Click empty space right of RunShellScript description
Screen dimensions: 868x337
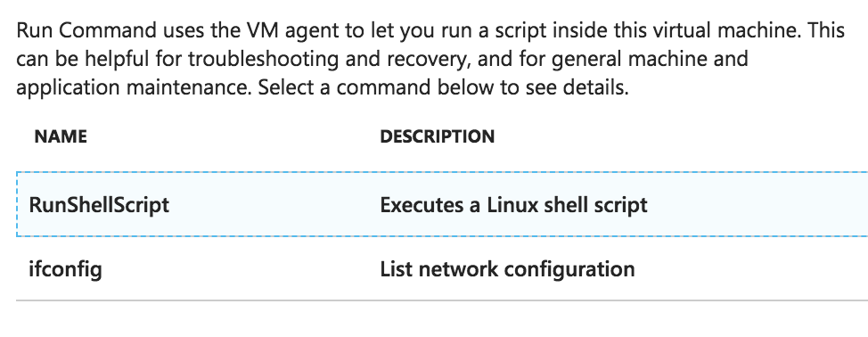[x=758, y=204]
